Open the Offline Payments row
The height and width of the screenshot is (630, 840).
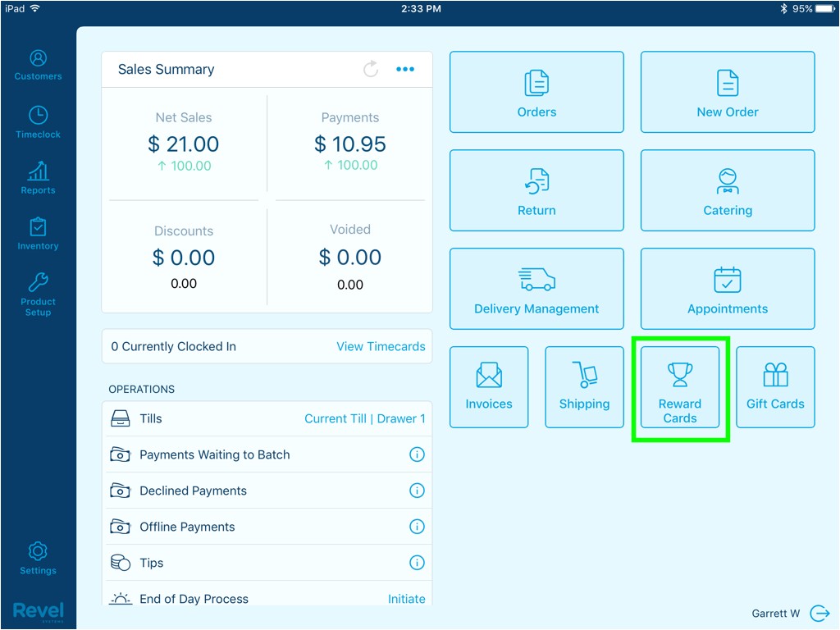tap(187, 527)
